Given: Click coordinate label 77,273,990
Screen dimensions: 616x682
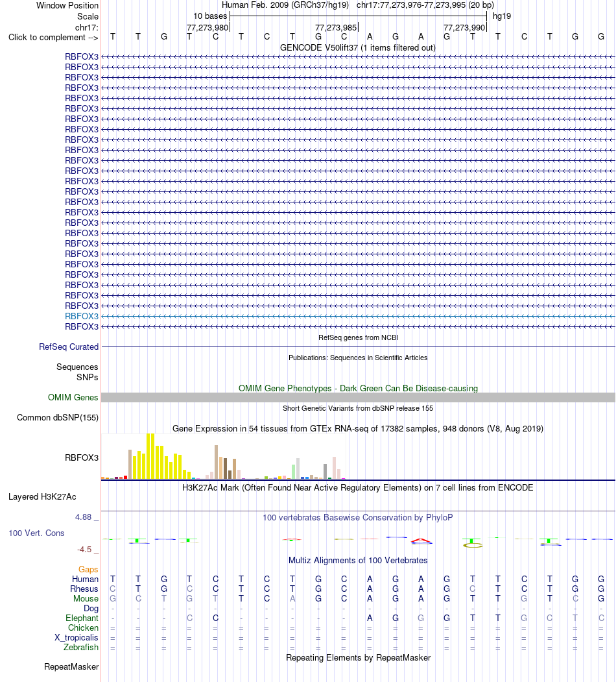Looking at the screenshot, I should pyautogui.click(x=464, y=27).
